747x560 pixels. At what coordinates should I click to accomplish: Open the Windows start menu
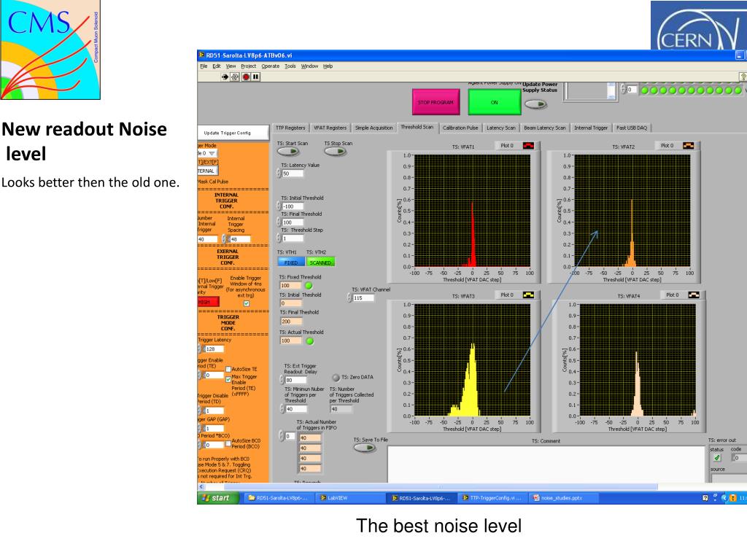coord(218,498)
